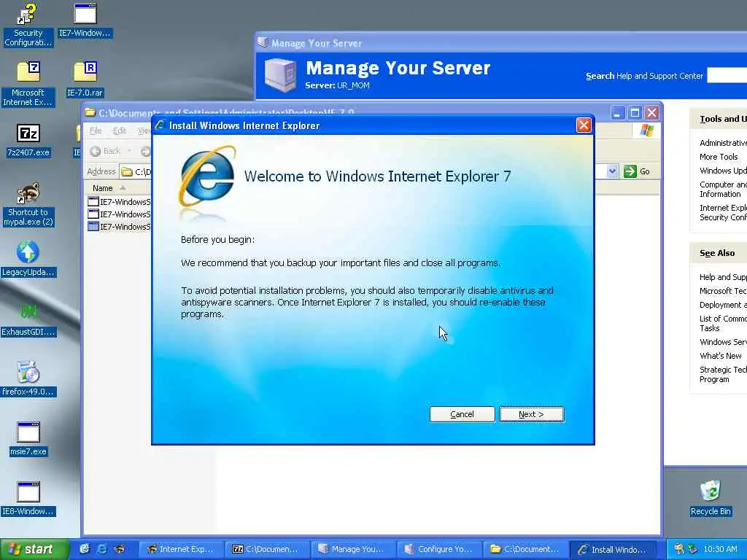The height and width of the screenshot is (560, 747).
Task: Switch to the 7-Zip C:\Documen... taskbar button
Action: click(266, 549)
